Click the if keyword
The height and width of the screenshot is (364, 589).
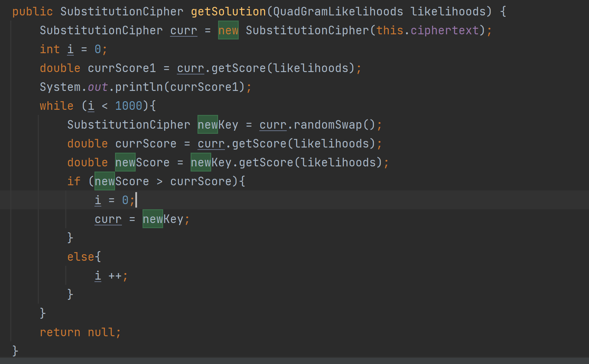pos(74,181)
